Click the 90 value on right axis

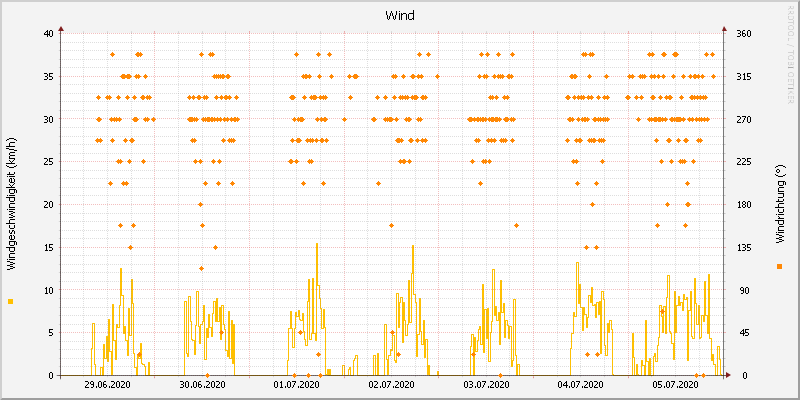742,290
